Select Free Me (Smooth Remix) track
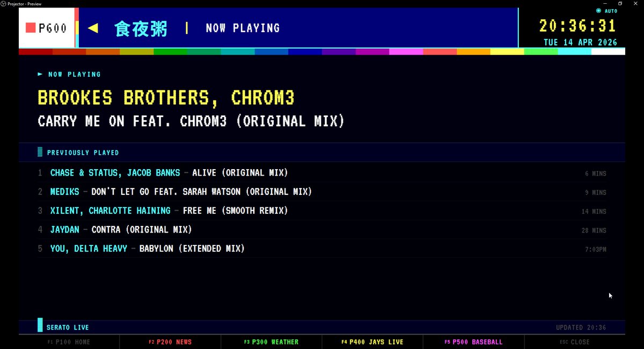Viewport: 644px width, 349px height. click(x=235, y=210)
